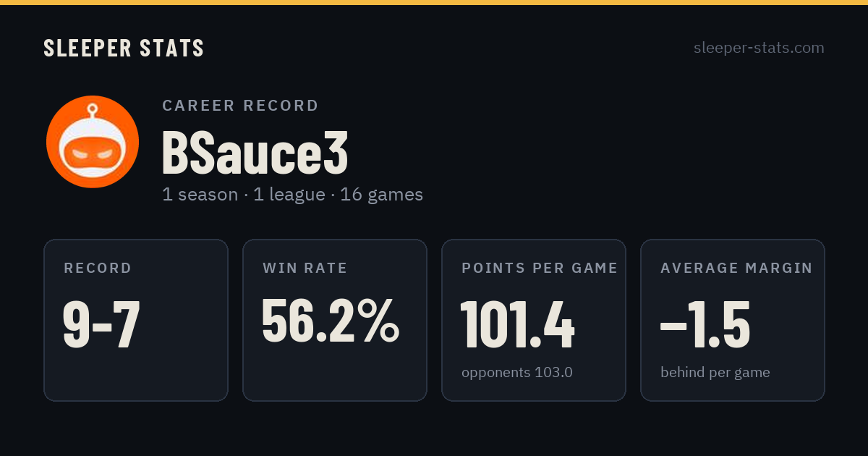Image resolution: width=868 pixels, height=456 pixels.
Task: Click the SLEEPER STATS logo text
Action: click(x=124, y=48)
